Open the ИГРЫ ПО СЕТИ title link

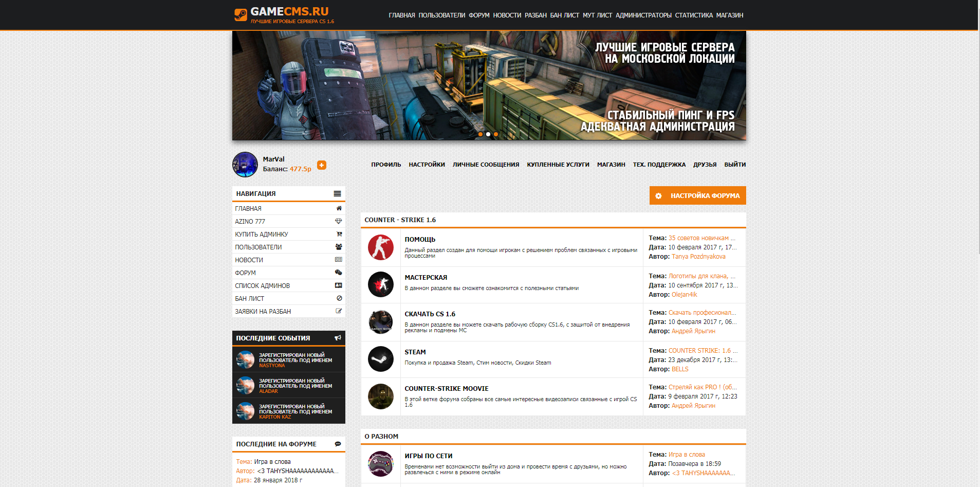(429, 456)
